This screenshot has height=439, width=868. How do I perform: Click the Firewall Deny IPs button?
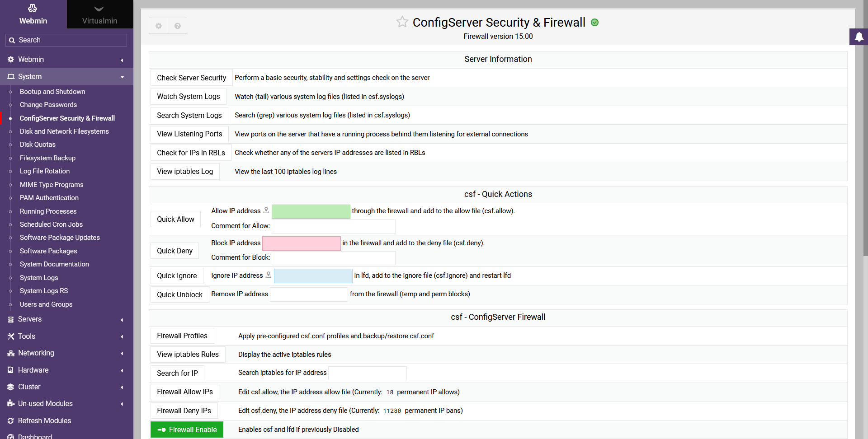coord(184,411)
